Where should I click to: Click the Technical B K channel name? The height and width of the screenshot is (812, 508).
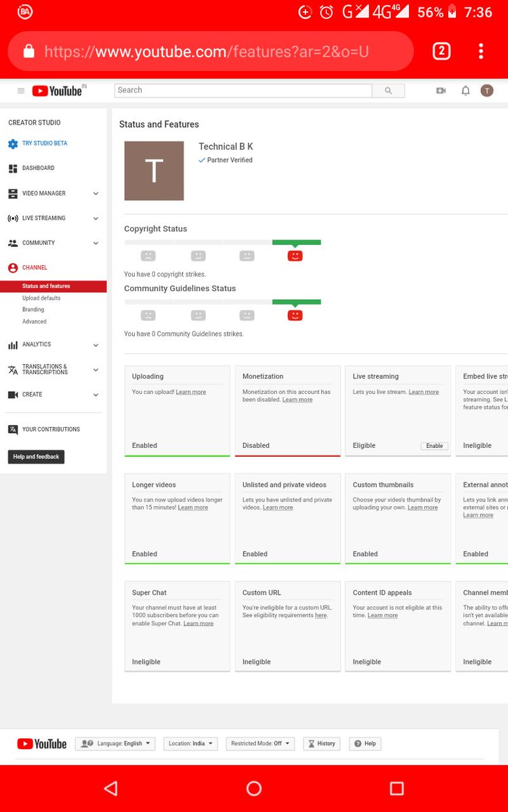(x=226, y=147)
